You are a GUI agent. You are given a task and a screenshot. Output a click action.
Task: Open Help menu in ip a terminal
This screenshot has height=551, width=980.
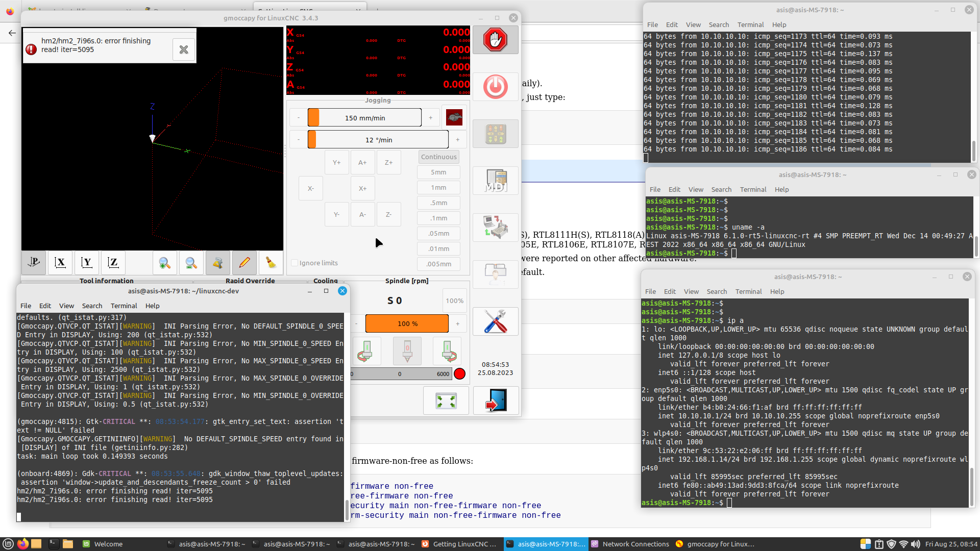pos(777,291)
